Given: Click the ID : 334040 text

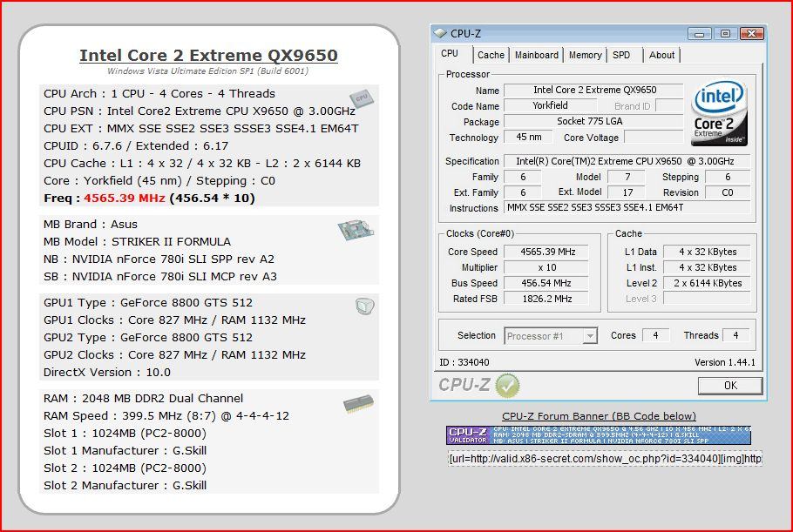Looking at the screenshot, I should 464,362.
